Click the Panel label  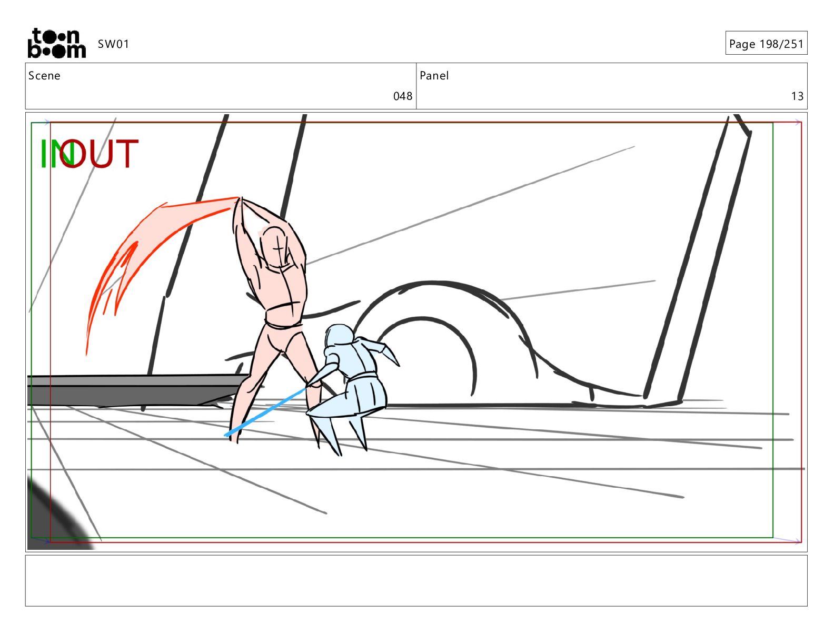(434, 76)
